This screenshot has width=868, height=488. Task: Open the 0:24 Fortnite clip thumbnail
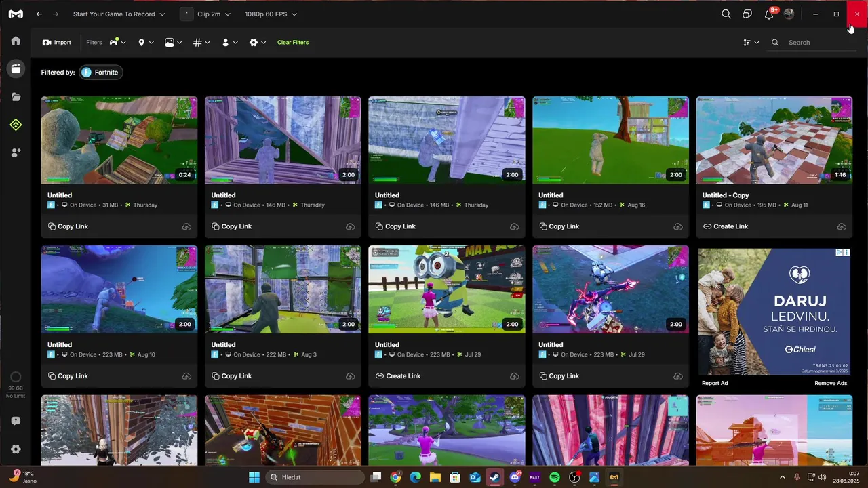click(x=119, y=140)
